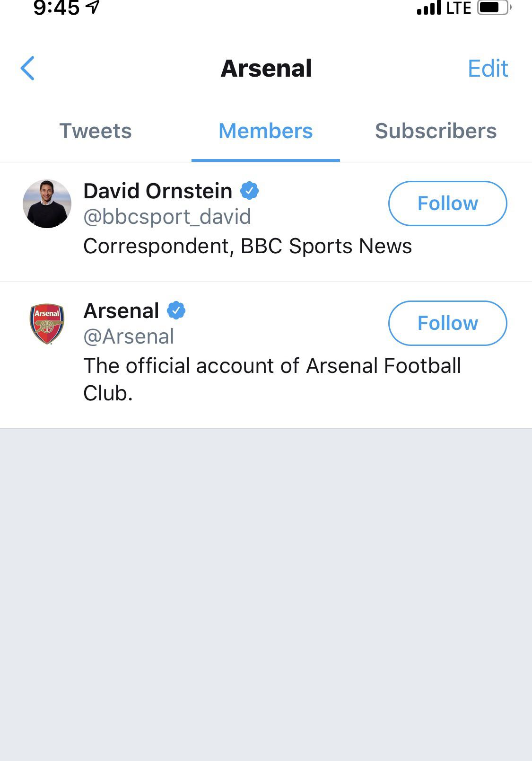Select the Members tab

tap(266, 131)
